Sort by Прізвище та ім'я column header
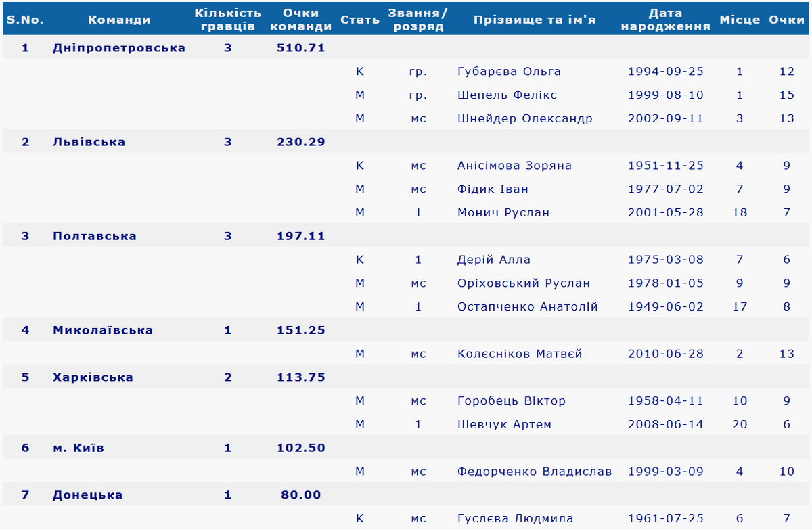 pyautogui.click(x=535, y=19)
